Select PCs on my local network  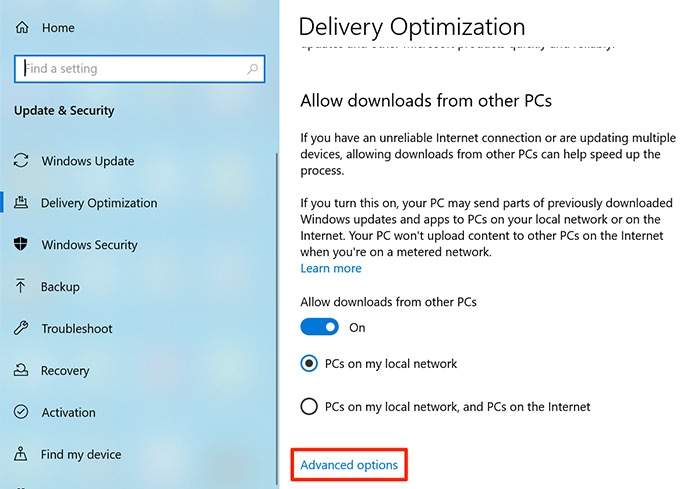coord(309,364)
